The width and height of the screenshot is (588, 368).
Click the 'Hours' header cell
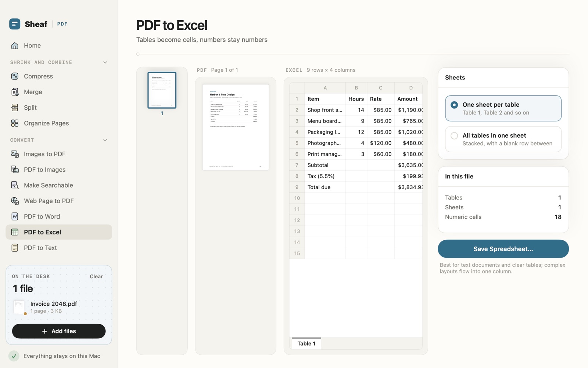tap(356, 99)
